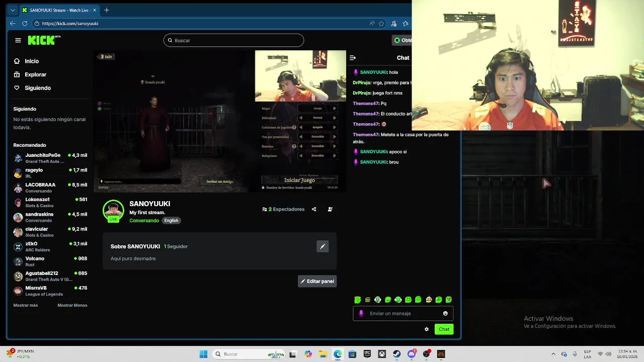The width and height of the screenshot is (644, 362).
Task: Open recommended channel MisrraVB
Action: tap(50, 291)
